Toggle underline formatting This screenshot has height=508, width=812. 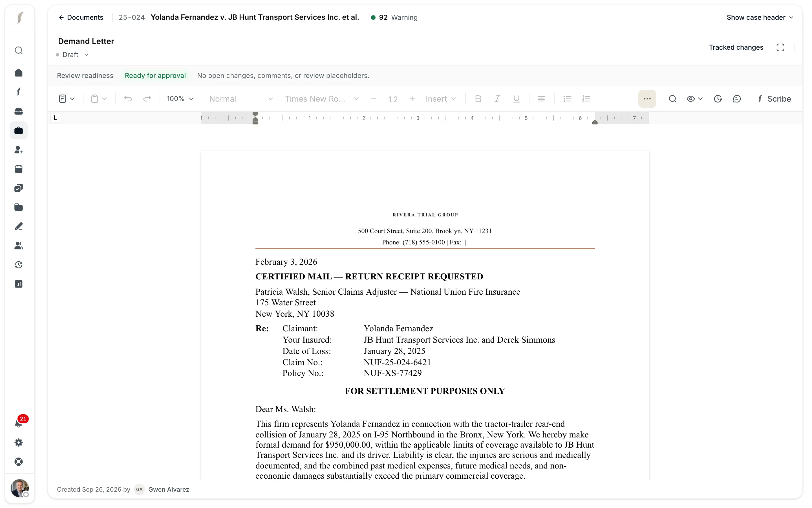pyautogui.click(x=517, y=99)
